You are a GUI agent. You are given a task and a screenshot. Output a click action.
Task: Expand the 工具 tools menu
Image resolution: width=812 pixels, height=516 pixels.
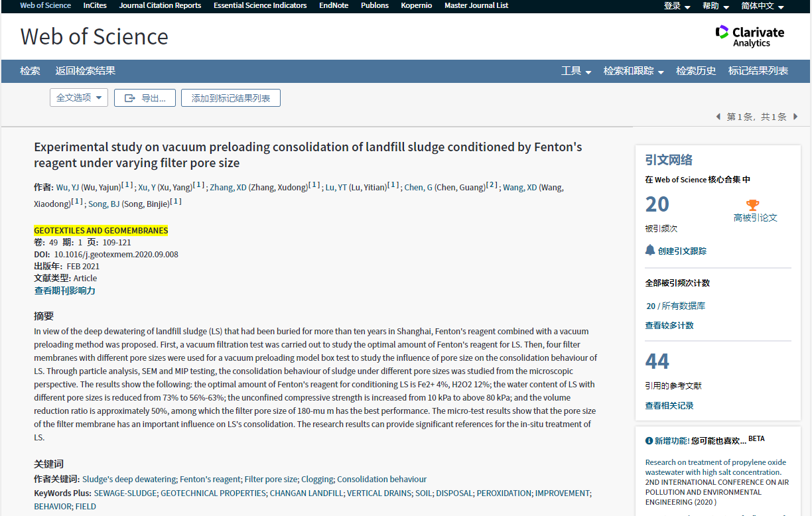[x=576, y=71]
